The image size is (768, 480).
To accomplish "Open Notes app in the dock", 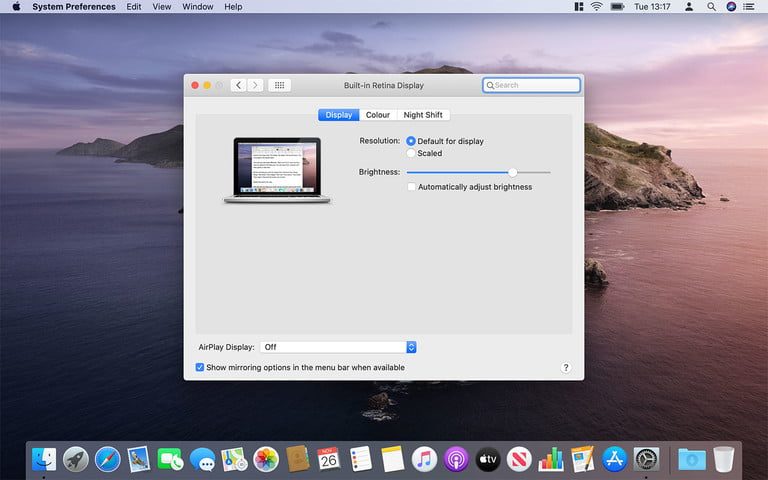I will coord(393,459).
